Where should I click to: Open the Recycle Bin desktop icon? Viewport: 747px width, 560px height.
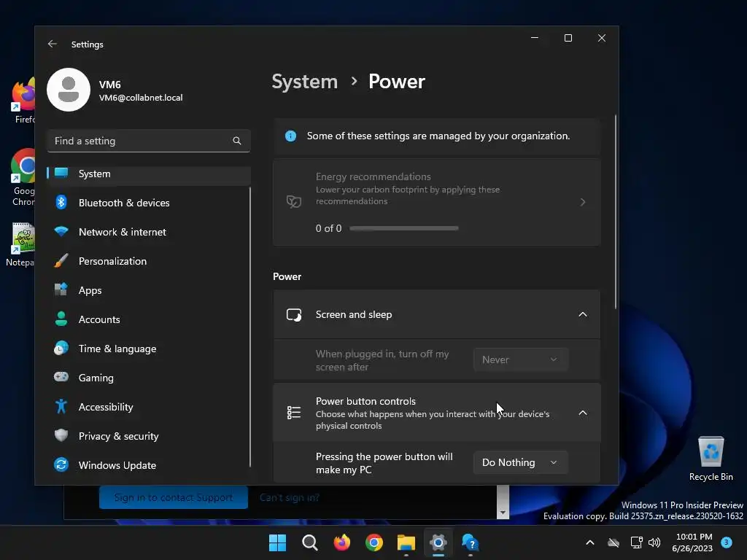(711, 459)
